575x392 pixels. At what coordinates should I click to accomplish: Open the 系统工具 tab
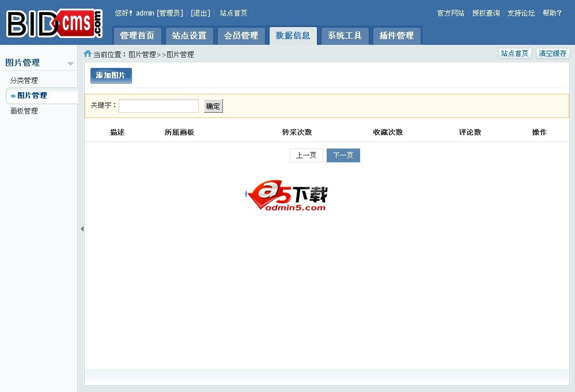coord(345,36)
